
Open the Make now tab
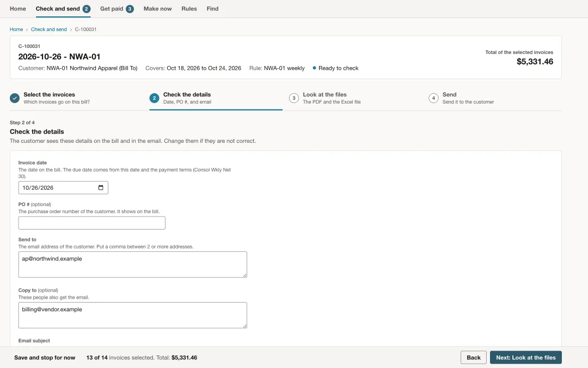(157, 9)
